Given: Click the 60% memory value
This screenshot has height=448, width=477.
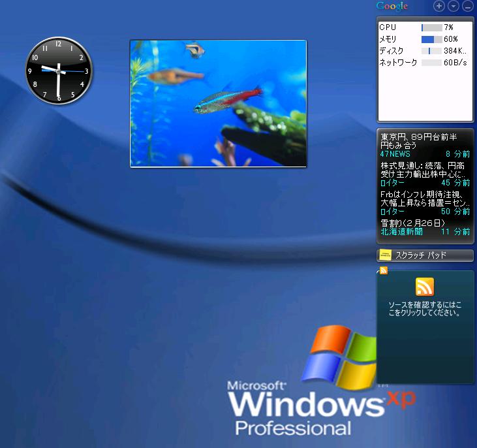Looking at the screenshot, I should point(450,39).
